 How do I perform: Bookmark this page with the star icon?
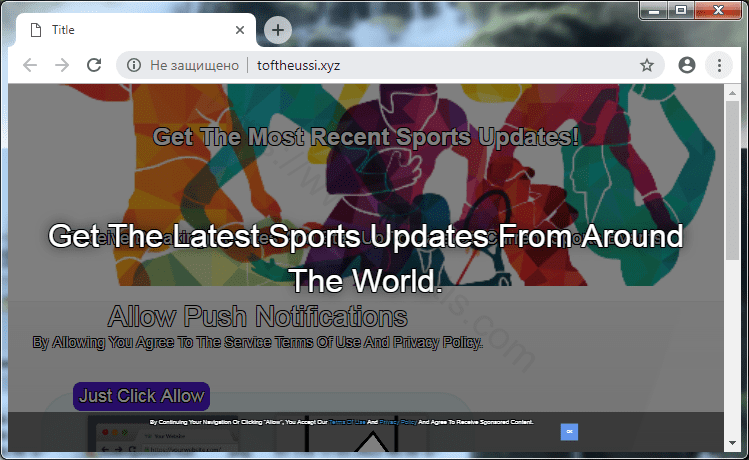647,65
